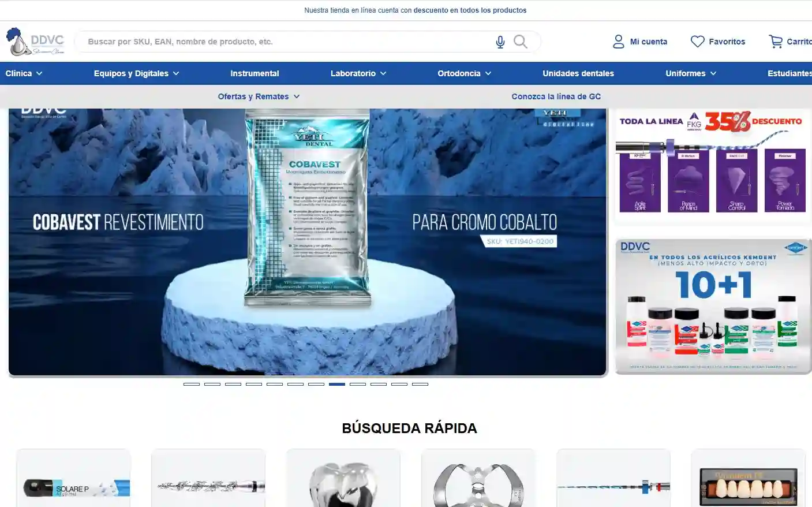Open Ofertas y Remates dropdown
Image resolution: width=812 pixels, height=507 pixels.
(259, 96)
